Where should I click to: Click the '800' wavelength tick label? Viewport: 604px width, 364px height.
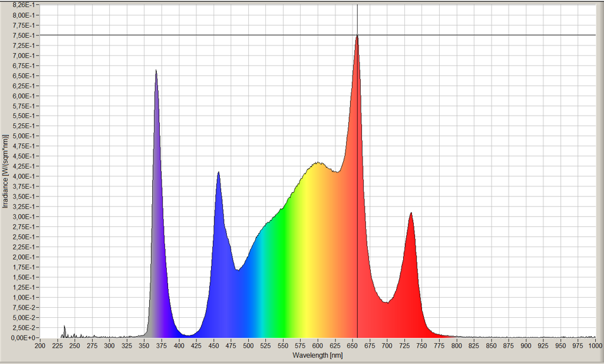point(456,346)
